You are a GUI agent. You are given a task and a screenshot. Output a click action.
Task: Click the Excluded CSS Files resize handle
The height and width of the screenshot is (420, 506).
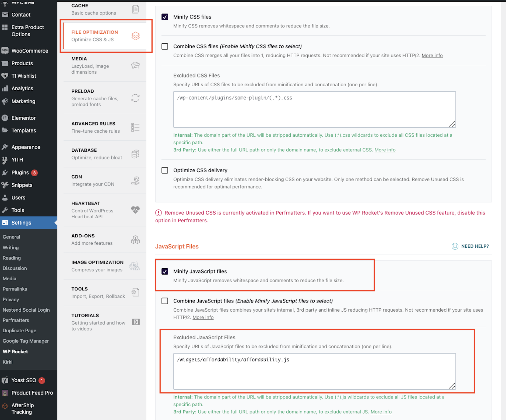pos(452,124)
